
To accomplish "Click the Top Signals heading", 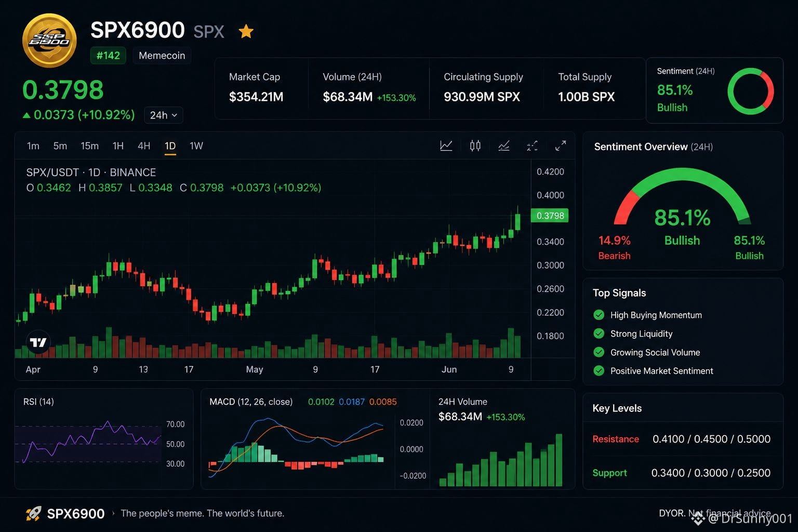I will (619, 293).
